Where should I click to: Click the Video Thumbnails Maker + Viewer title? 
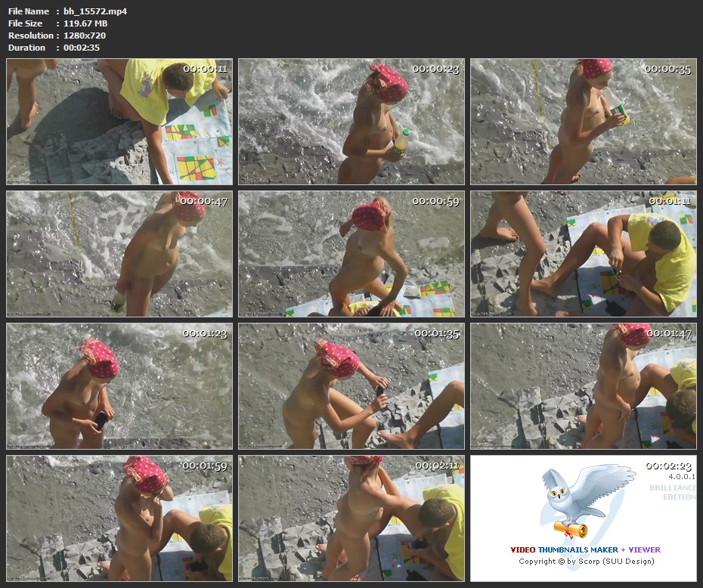coord(584,549)
